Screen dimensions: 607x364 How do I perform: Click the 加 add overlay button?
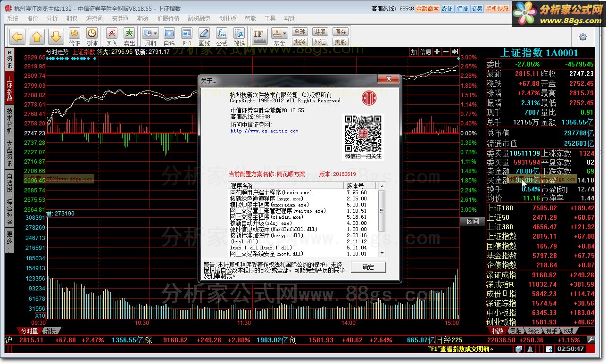click(x=414, y=52)
